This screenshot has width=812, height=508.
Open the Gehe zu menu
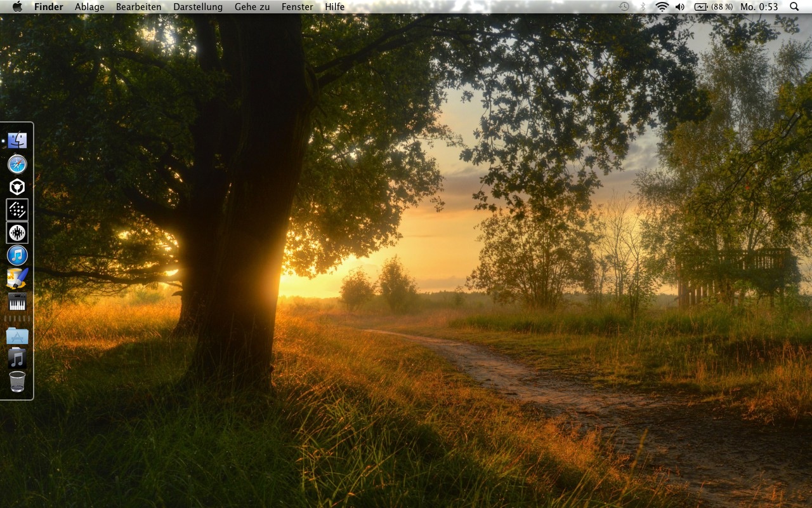click(252, 7)
